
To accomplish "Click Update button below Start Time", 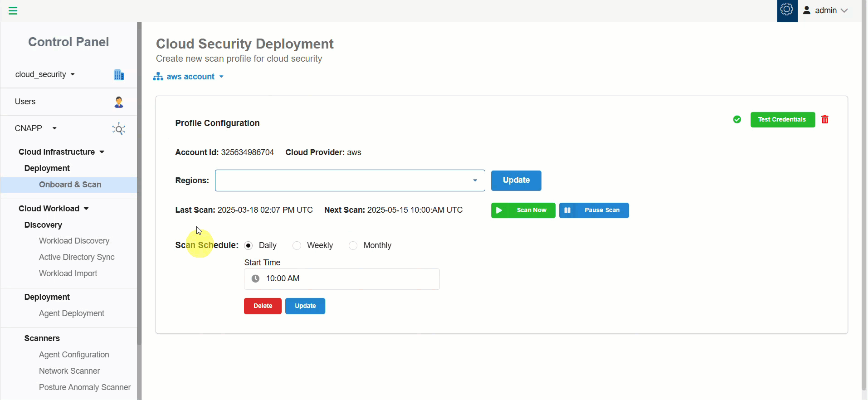I will click(x=305, y=306).
